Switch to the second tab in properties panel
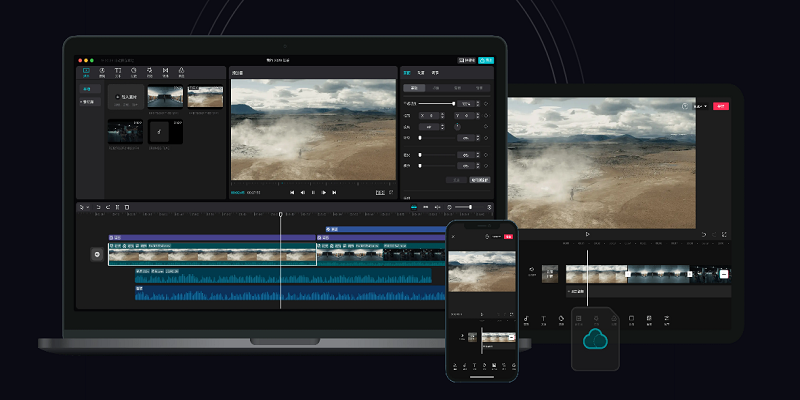The width and height of the screenshot is (800, 400). 420,73
